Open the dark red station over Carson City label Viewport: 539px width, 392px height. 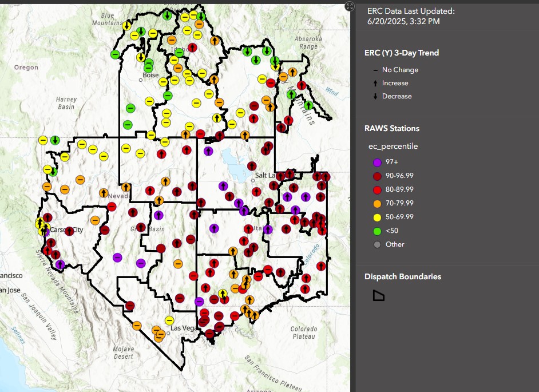click(69, 231)
